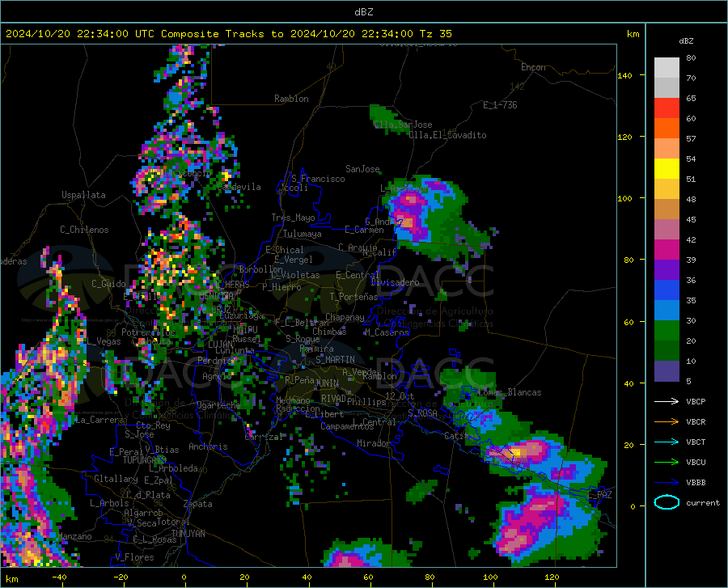Click the magenta 39 dBZ color swatch
This screenshot has width=728, height=588.
click(x=667, y=250)
